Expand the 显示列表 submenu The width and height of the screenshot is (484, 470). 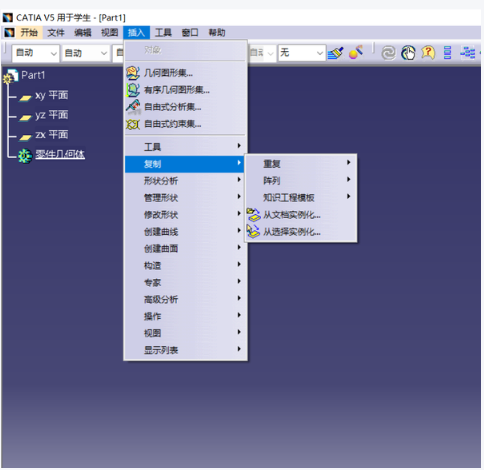pos(185,350)
